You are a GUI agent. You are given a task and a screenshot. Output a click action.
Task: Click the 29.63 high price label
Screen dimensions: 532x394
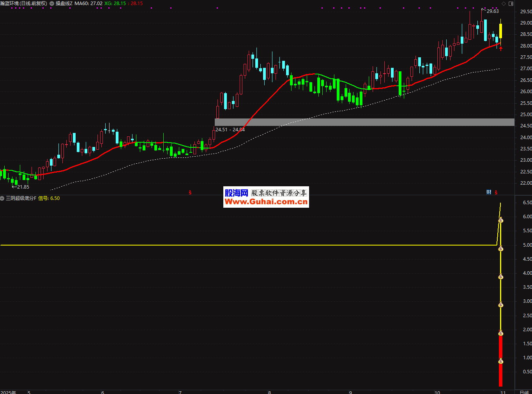tap(493, 11)
